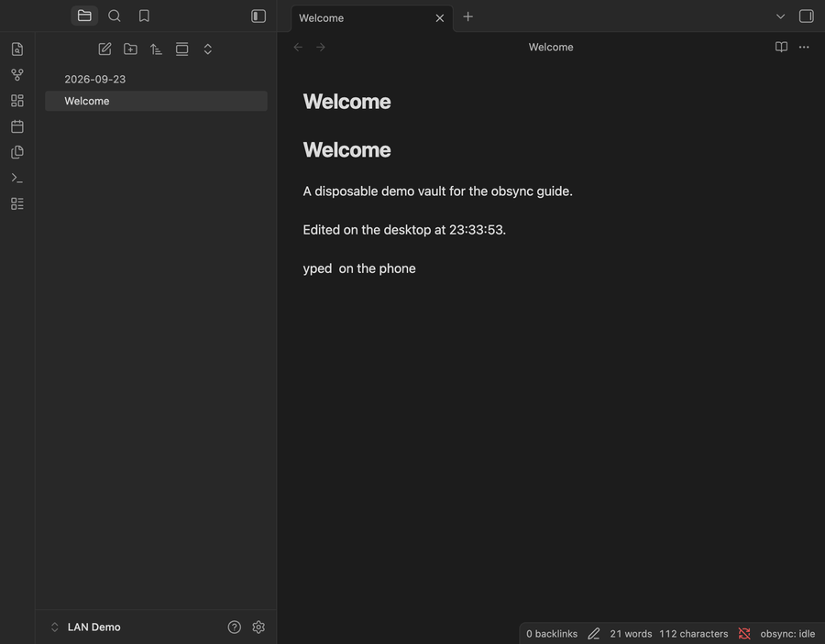The width and height of the screenshot is (825, 644).
Task: Expand or collapse all folders
Action: (208, 49)
